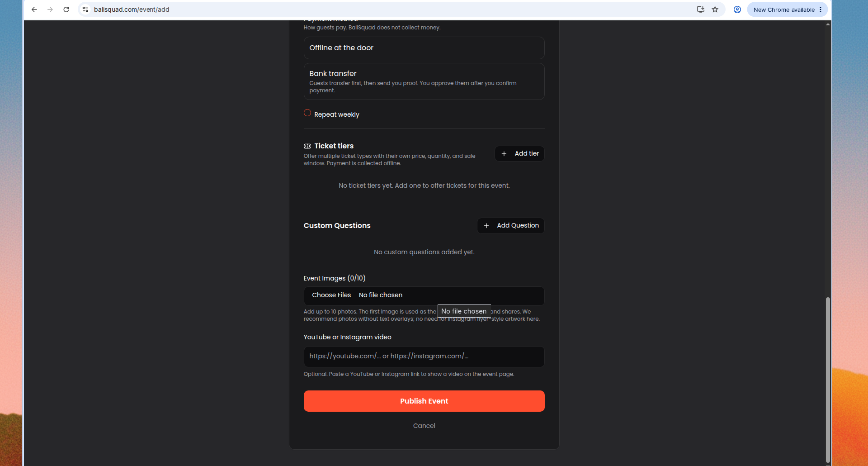Click the YouTube or Instagram video field
Viewport: 868px width, 466px height.
424,357
